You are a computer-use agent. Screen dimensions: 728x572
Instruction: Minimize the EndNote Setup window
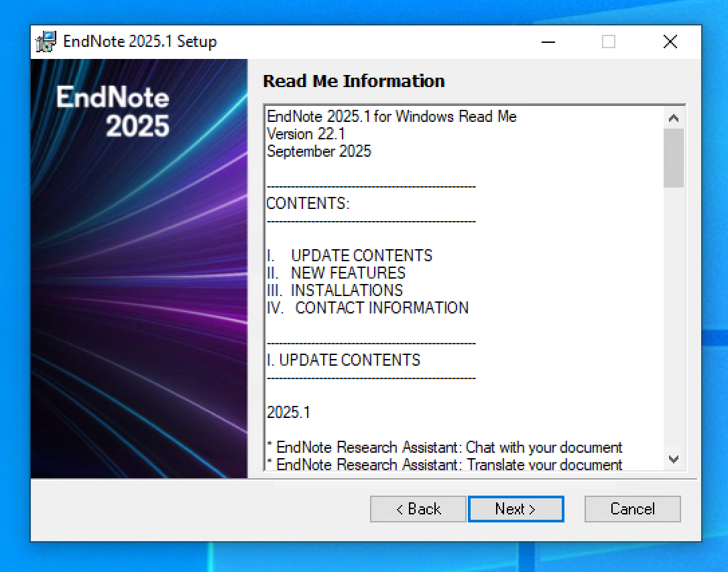[x=548, y=42]
